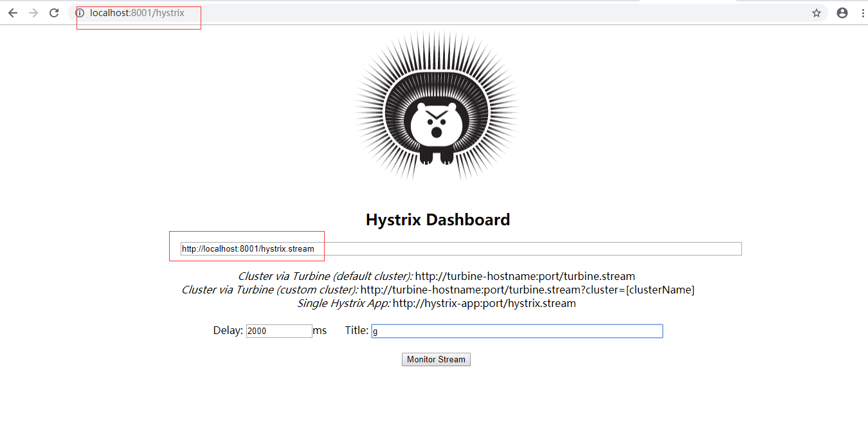Click the Monitor Stream button
This screenshot has width=868, height=428.
coord(436,359)
